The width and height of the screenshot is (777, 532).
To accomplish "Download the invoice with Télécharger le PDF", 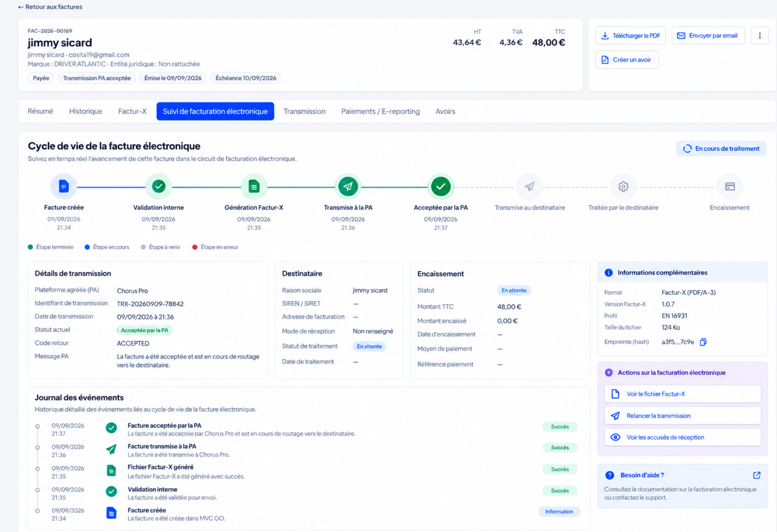I will point(630,35).
